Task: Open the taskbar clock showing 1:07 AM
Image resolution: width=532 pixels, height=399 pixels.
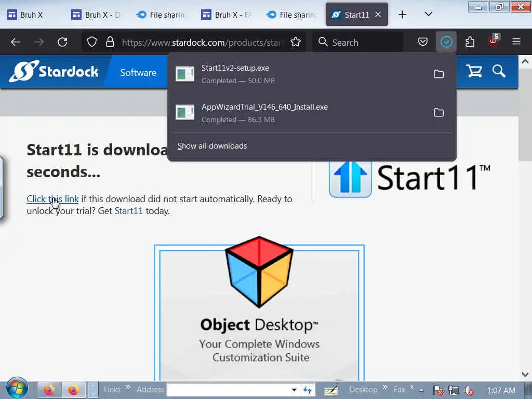Action: [501, 391]
